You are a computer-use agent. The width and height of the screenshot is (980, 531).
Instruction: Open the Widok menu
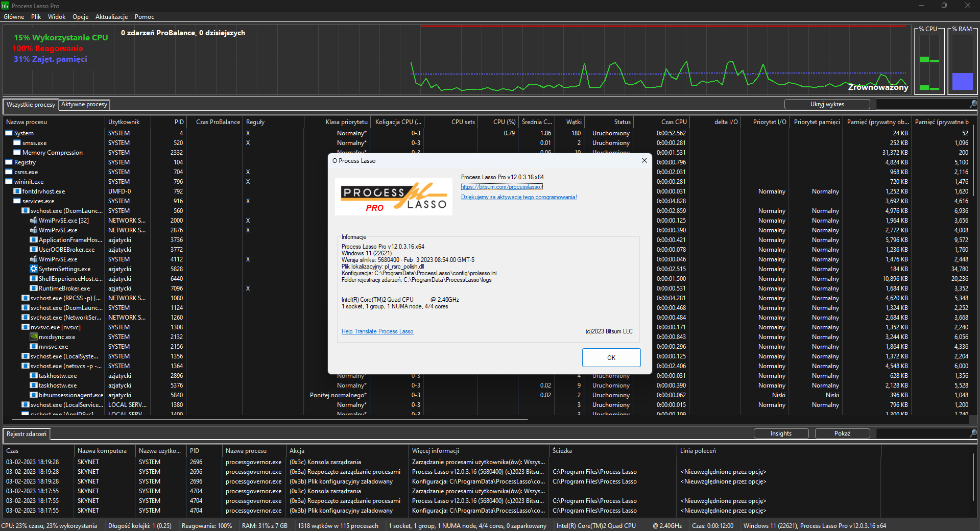click(x=57, y=17)
